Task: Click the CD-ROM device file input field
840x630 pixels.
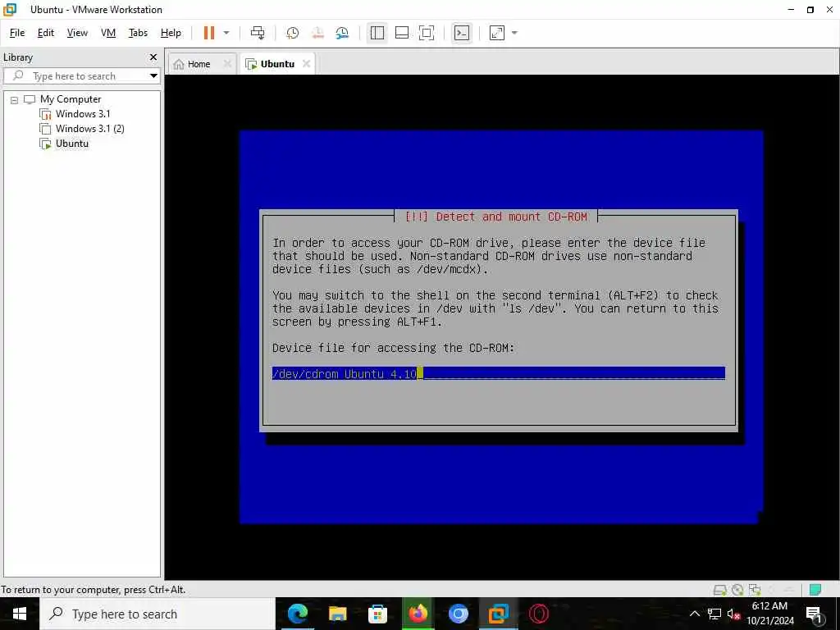Action: point(498,373)
